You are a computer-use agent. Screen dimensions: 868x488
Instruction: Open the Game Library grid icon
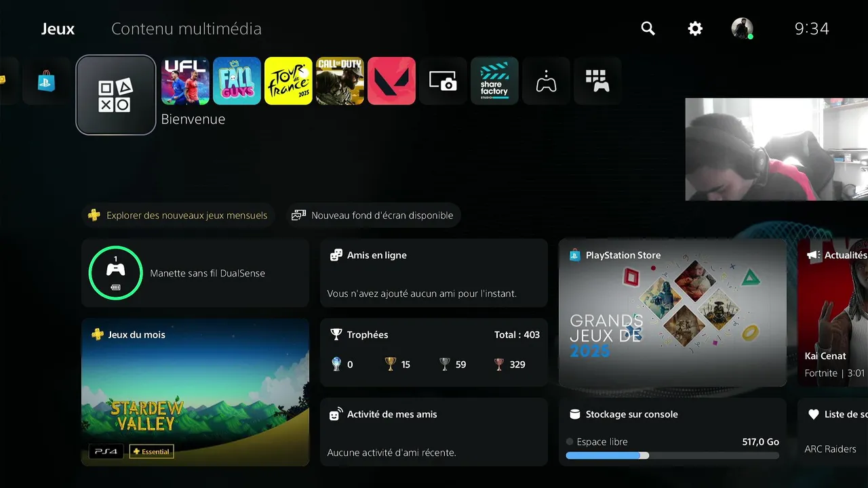(x=597, y=81)
